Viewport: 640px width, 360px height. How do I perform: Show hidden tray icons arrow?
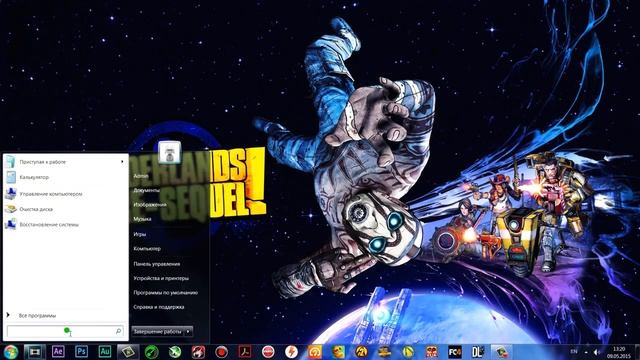point(586,352)
